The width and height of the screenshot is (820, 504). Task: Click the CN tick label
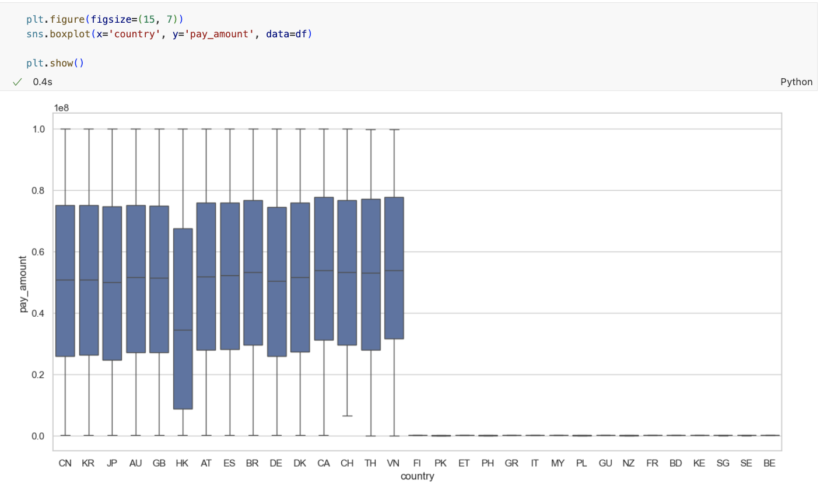click(x=65, y=463)
